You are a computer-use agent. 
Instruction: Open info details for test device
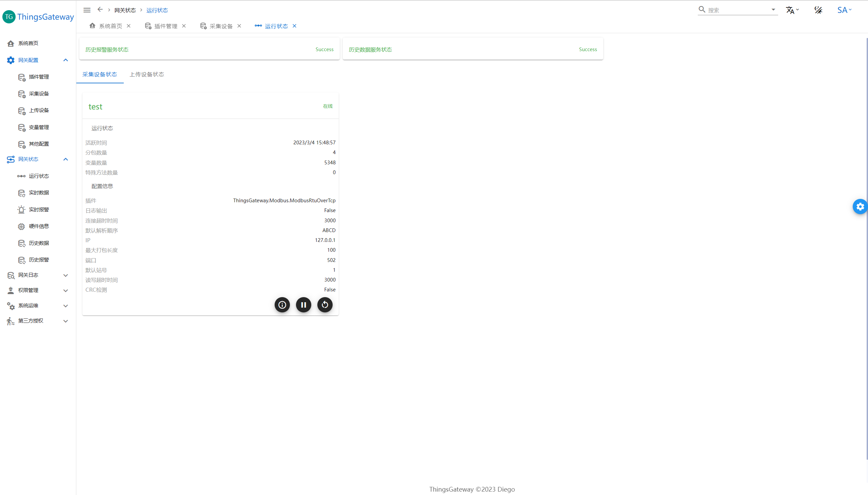(282, 305)
